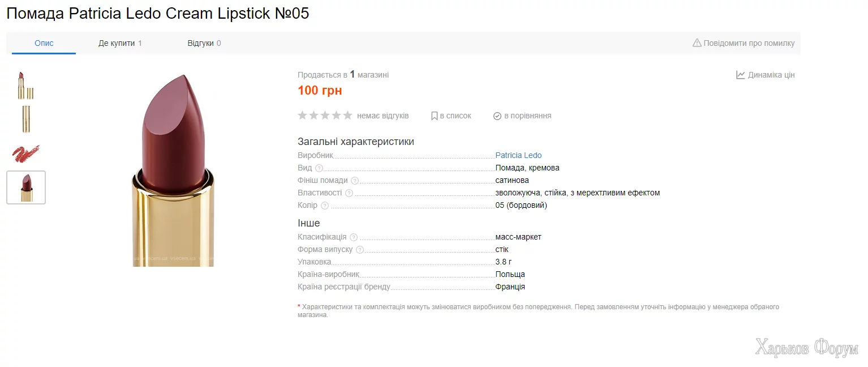Click the checkmark circle compare icon
Screen dimensions: 868x367
[x=497, y=116]
